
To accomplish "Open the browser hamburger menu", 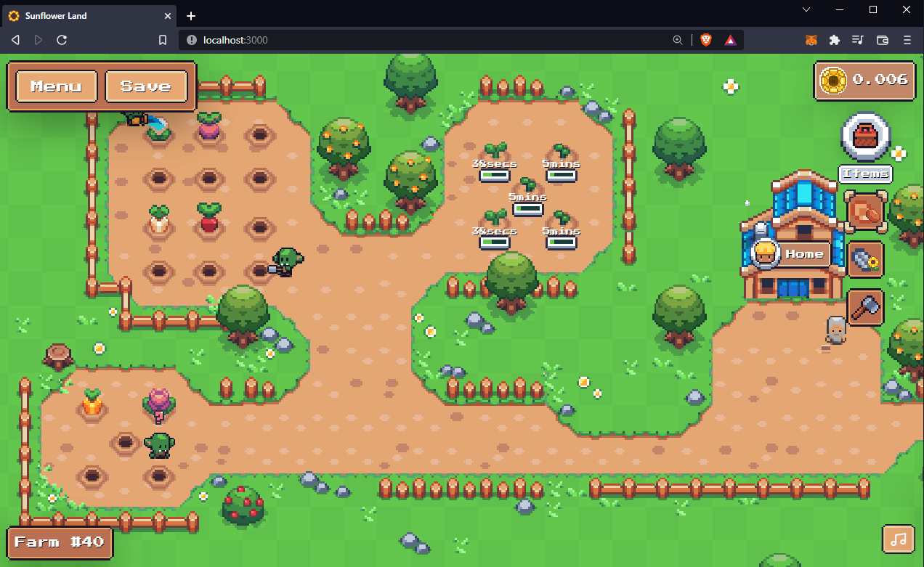I will click(907, 40).
